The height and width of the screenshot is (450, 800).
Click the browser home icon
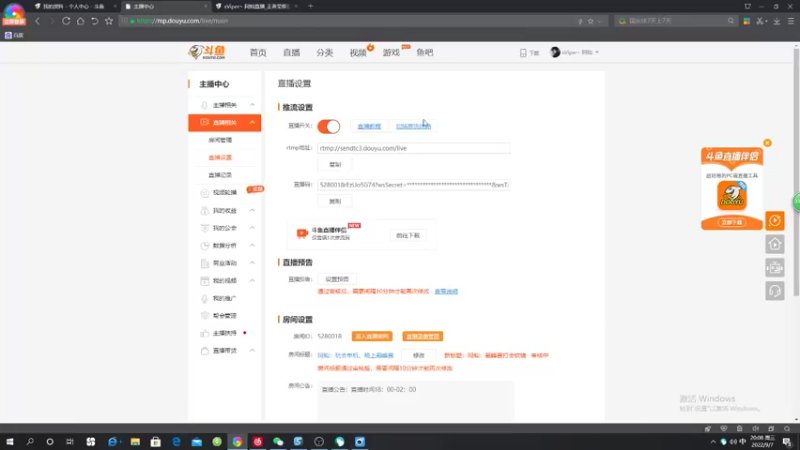point(80,21)
